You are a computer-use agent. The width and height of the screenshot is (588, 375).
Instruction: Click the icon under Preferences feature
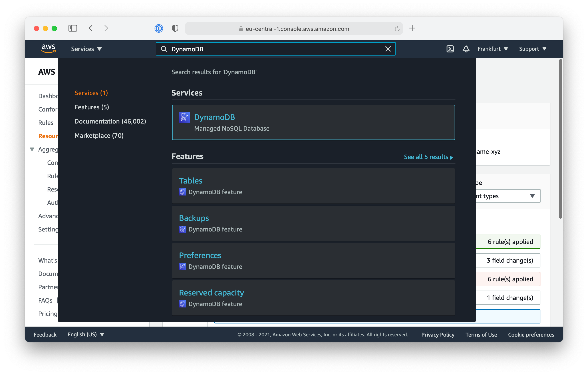click(x=183, y=267)
